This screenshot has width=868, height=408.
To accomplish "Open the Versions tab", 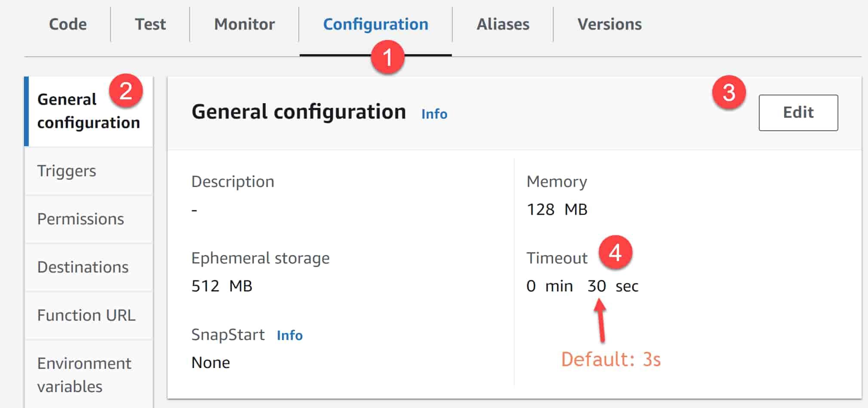I will click(x=609, y=24).
